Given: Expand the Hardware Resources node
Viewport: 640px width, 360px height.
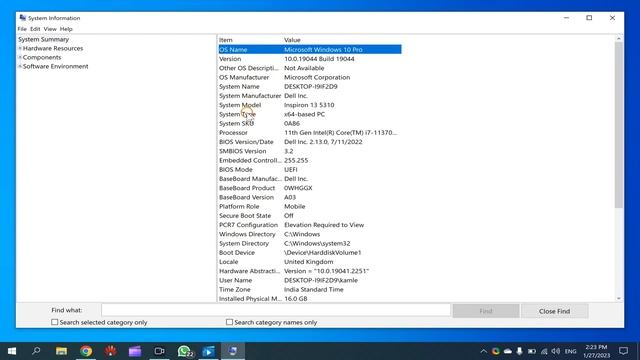Looking at the screenshot, I should (x=20, y=48).
